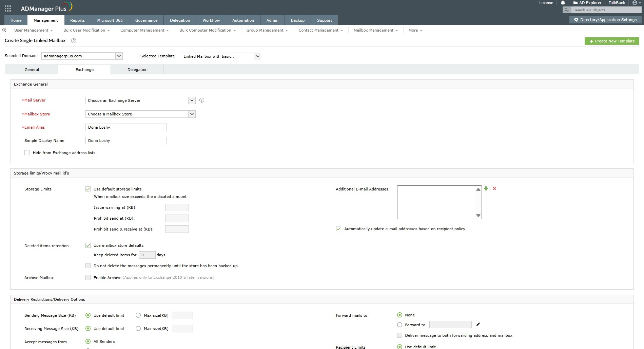
Task: Open the app launcher grid icon
Action: tap(7, 8)
